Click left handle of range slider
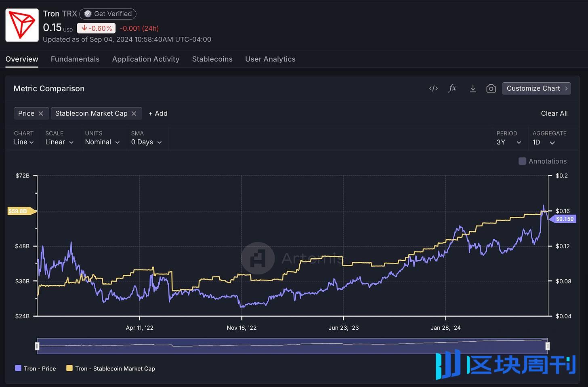This screenshot has height=387, width=588. click(x=37, y=346)
